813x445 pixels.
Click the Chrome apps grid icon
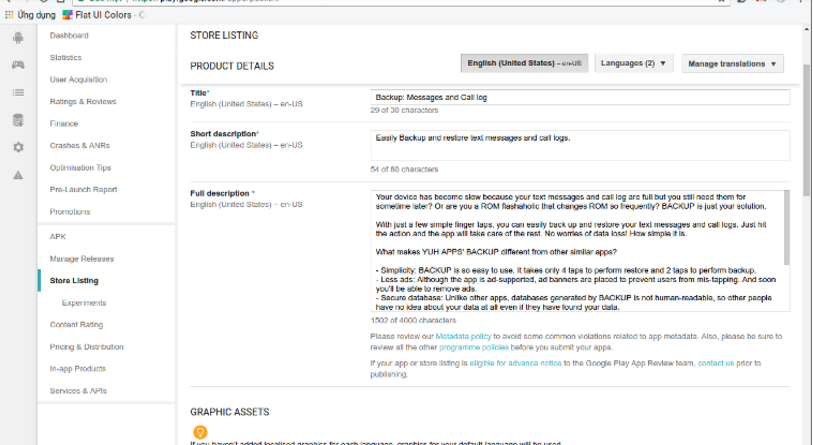coord(9,15)
